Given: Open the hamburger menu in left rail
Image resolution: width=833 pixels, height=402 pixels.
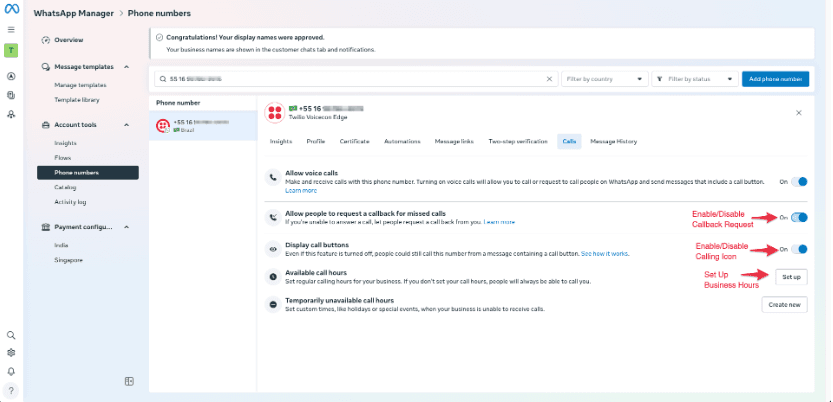Looking at the screenshot, I should point(11,30).
